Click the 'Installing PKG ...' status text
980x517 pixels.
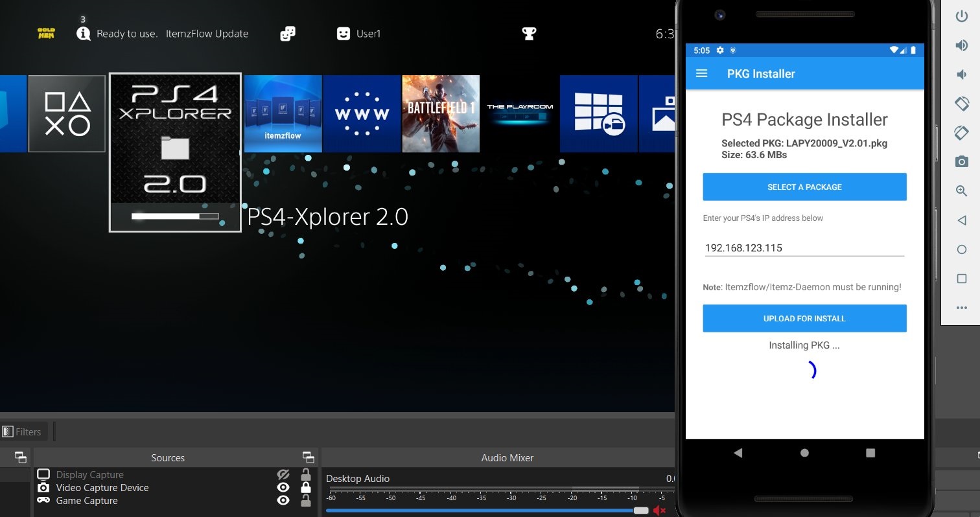coord(804,345)
